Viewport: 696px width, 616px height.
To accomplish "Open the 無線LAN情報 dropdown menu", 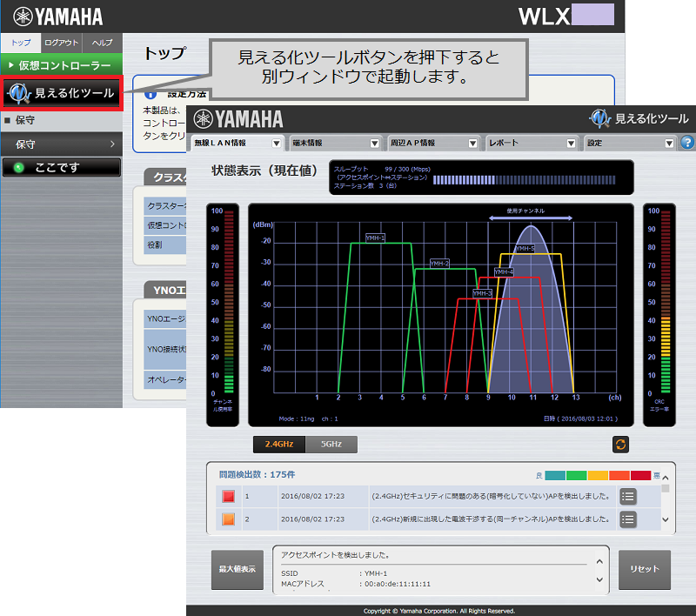I will coord(238,143).
